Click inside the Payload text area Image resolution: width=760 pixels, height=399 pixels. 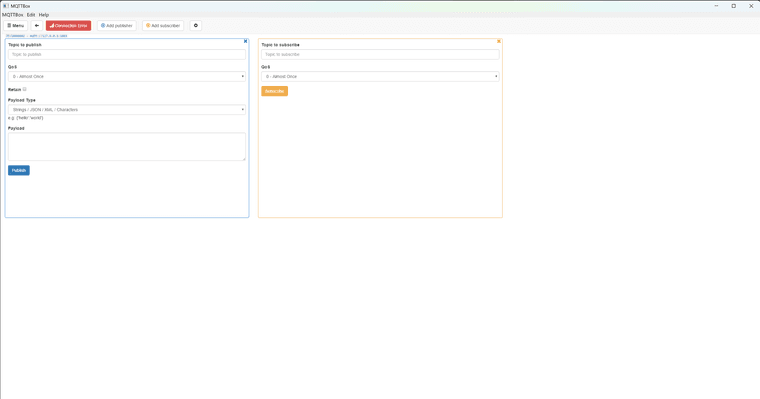(127, 146)
